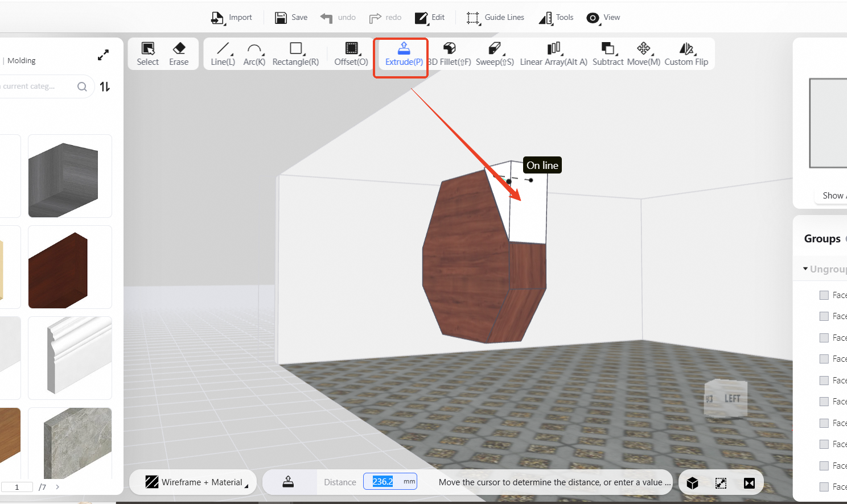Expand the material library panel
Image resolution: width=847 pixels, height=504 pixels.
[x=103, y=55]
